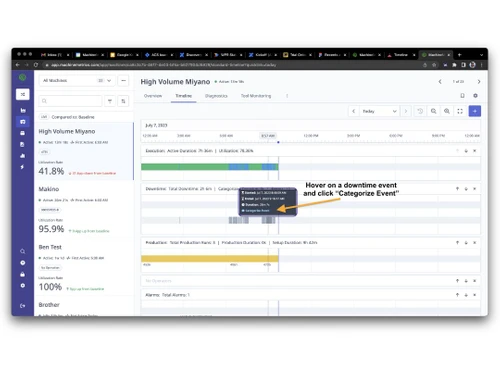Step timeline to previous day

pyautogui.click(x=354, y=111)
